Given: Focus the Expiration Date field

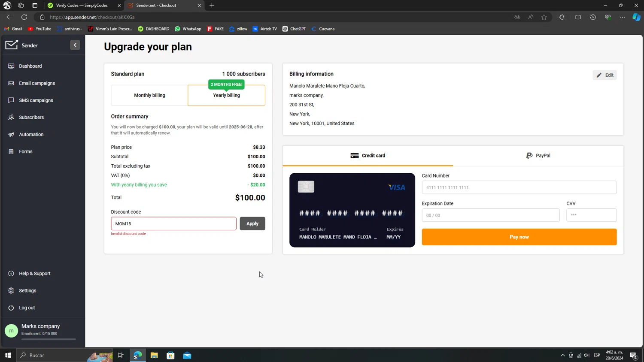Looking at the screenshot, I should tap(491, 215).
